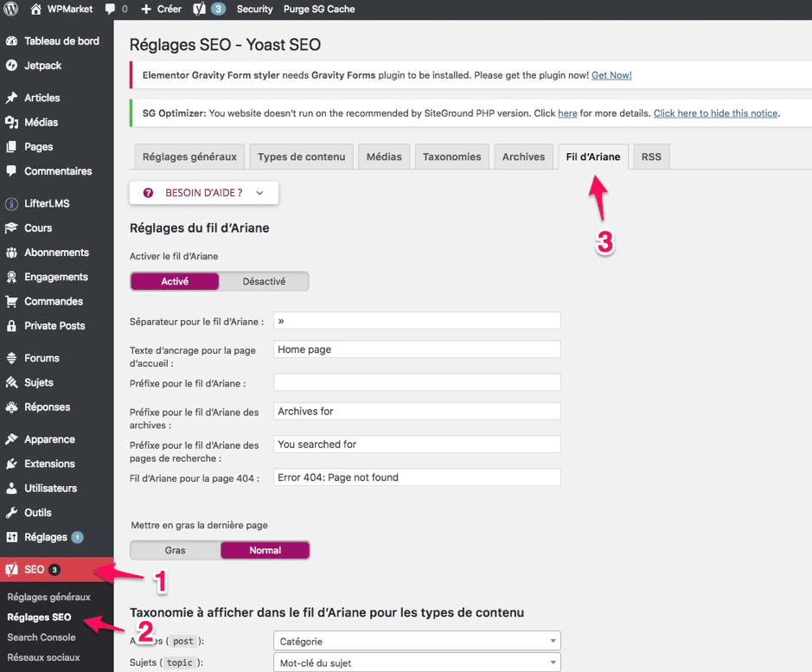The height and width of the screenshot is (672, 812).
Task: Click the Pages icon in the sidebar
Action: pos(11,147)
